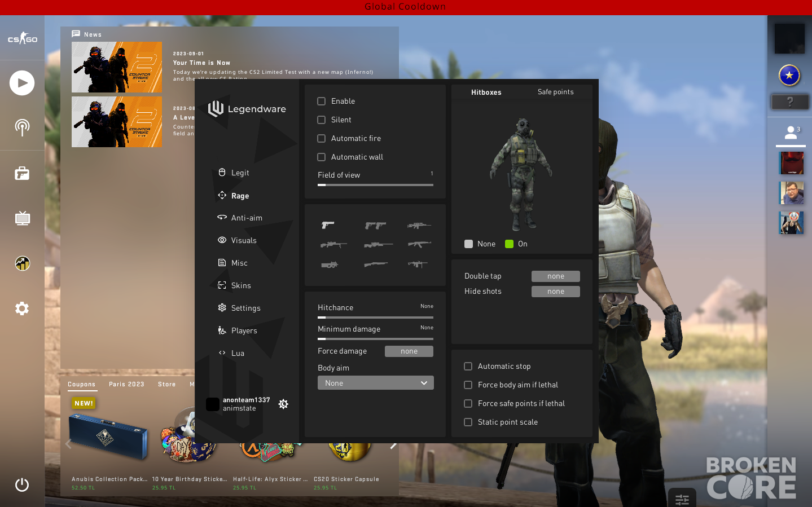The width and height of the screenshot is (812, 507).
Task: Select the P90 submachine gun icon
Action: pos(330,264)
